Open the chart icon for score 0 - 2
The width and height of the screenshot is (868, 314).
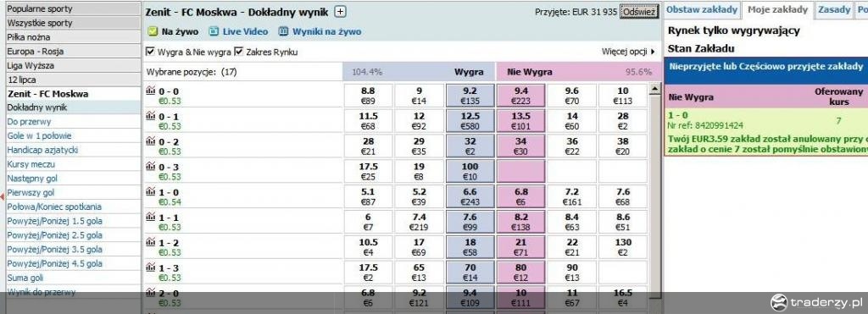tap(151, 141)
